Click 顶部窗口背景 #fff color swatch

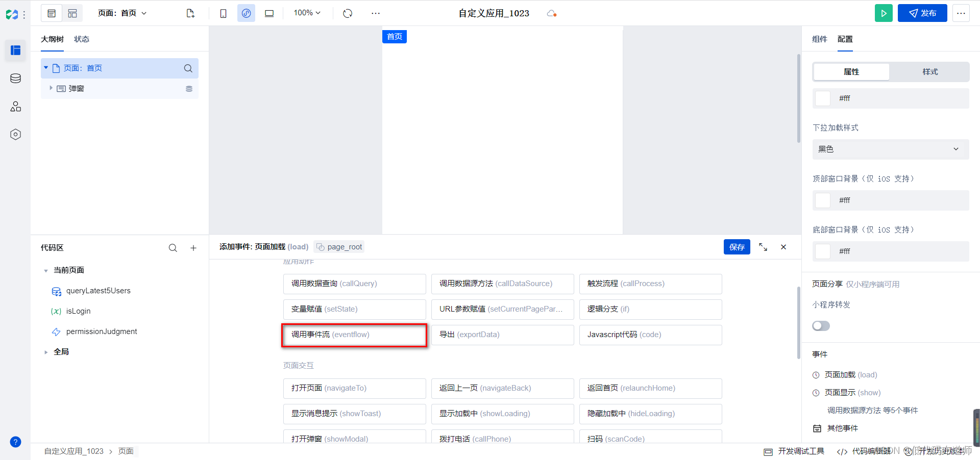[x=823, y=200]
